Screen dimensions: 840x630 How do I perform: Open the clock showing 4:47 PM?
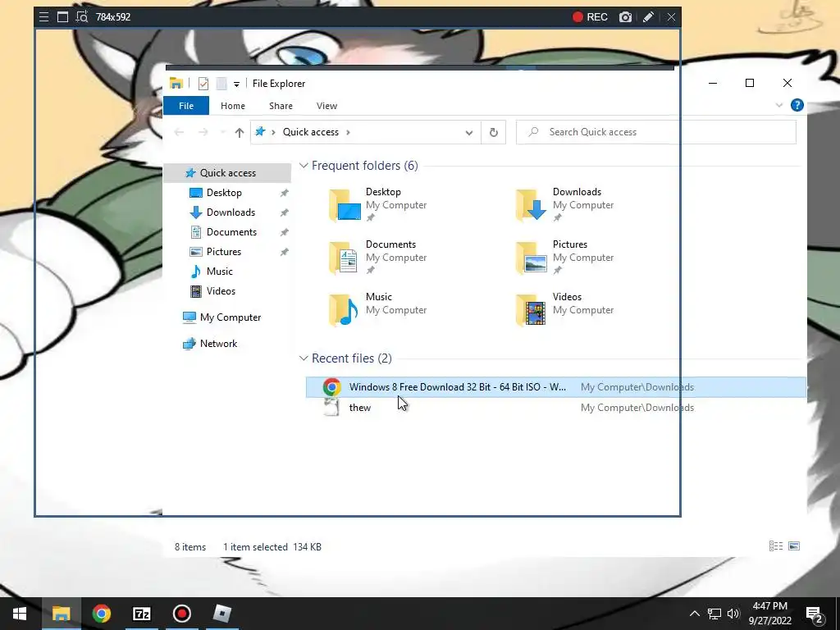coord(769,614)
